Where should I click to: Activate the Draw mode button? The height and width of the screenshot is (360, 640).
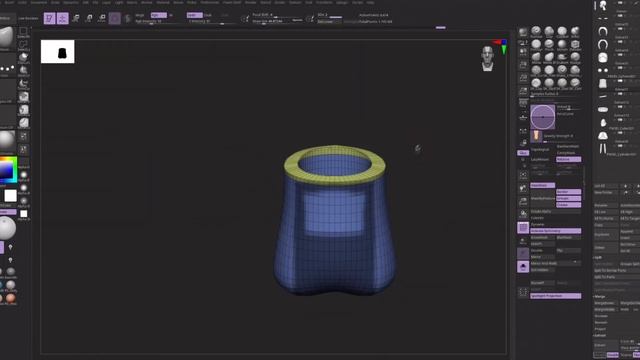point(62,18)
